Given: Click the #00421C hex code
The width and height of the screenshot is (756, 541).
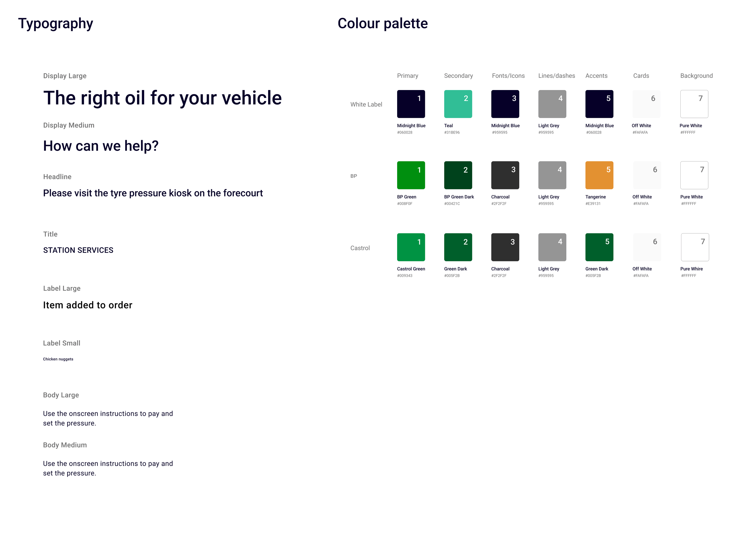Looking at the screenshot, I should point(452,204).
